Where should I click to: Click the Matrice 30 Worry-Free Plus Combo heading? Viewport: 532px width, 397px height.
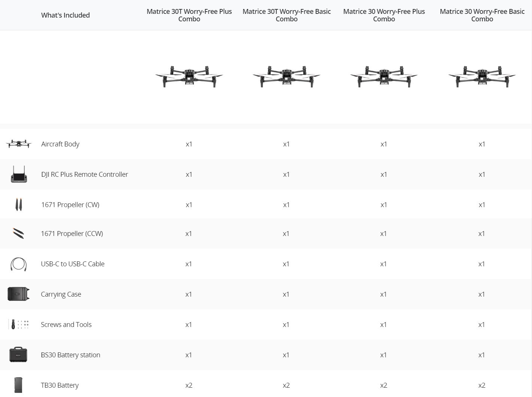point(384,15)
